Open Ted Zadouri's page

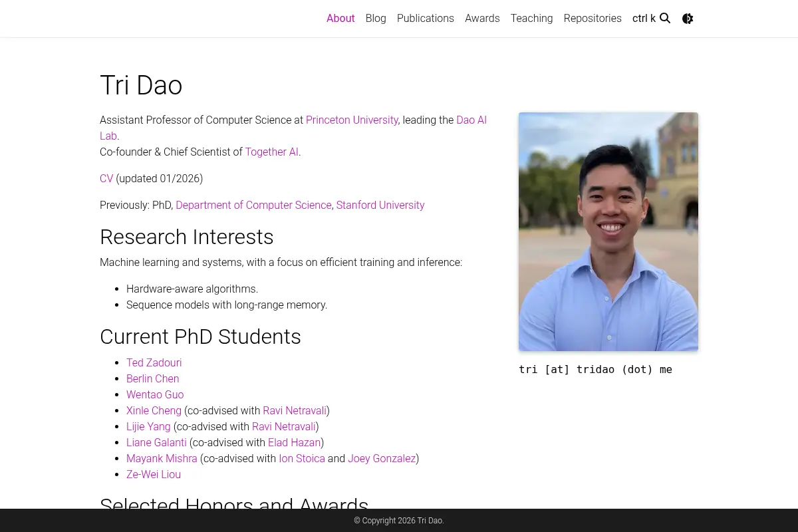154,363
